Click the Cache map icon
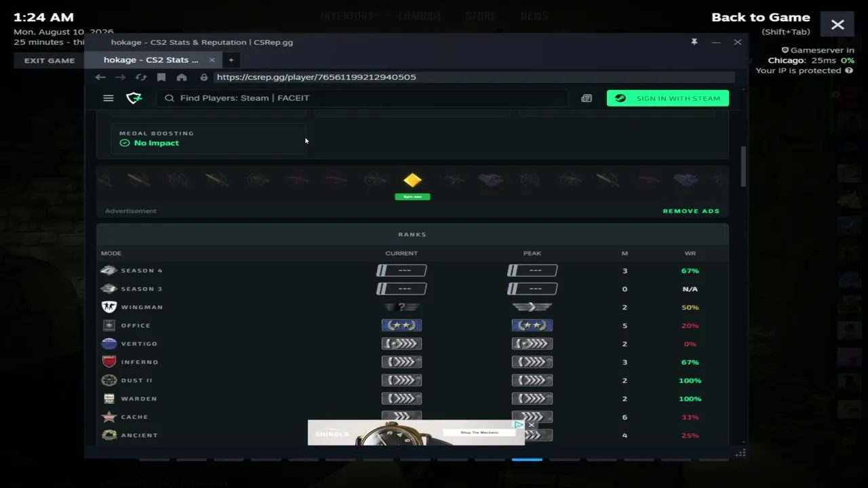868x488 pixels. [x=108, y=417]
